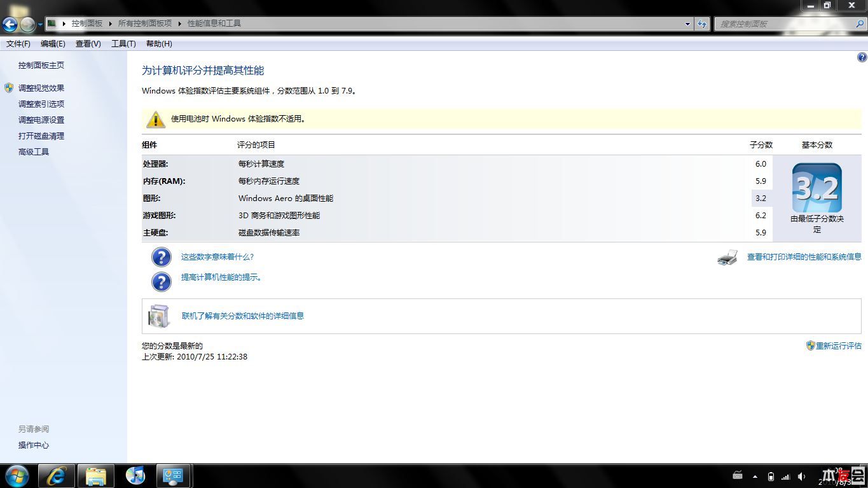Click the address bar location icon
The height and width of the screenshot is (488, 868).
pyautogui.click(x=52, y=24)
